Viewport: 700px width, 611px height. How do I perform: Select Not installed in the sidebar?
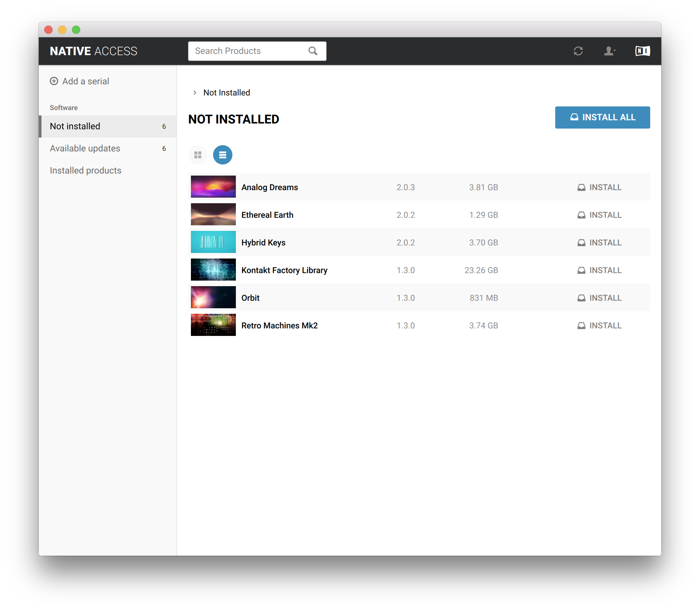click(75, 126)
